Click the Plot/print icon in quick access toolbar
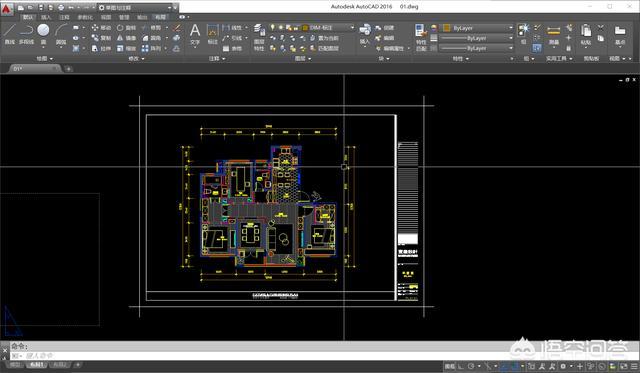The image size is (640, 373). tap(61, 7)
